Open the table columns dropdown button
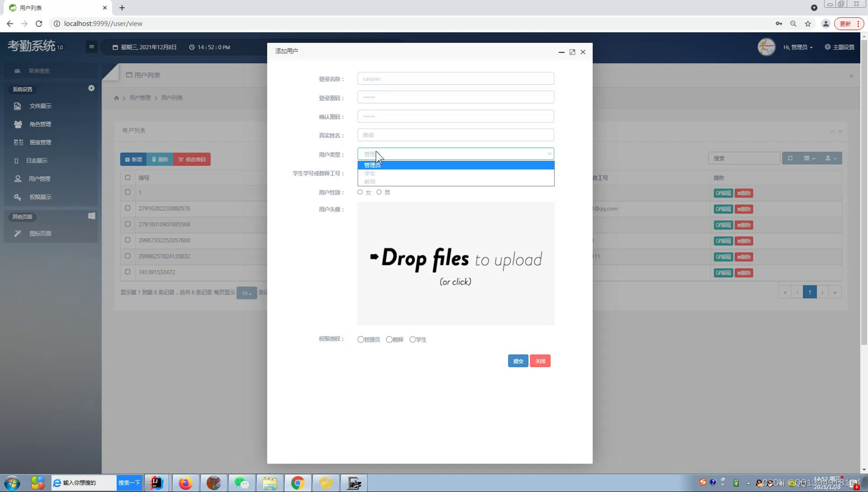 tap(809, 158)
